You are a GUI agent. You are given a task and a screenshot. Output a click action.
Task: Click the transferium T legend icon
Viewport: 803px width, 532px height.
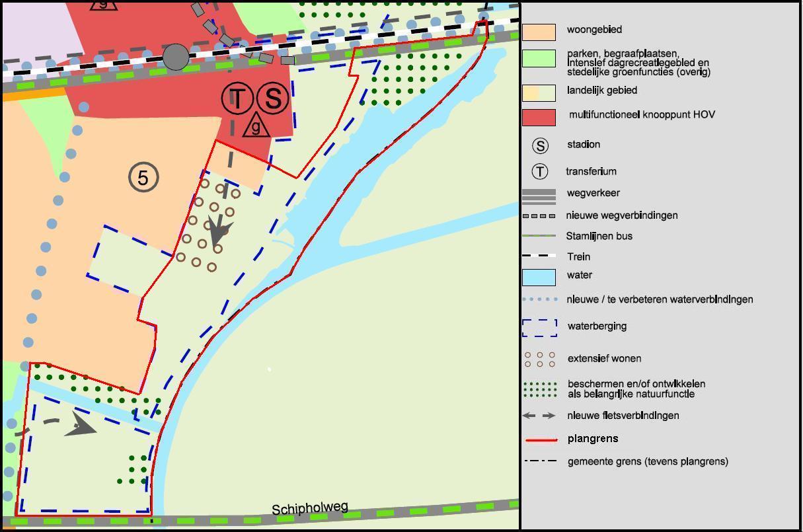point(540,172)
